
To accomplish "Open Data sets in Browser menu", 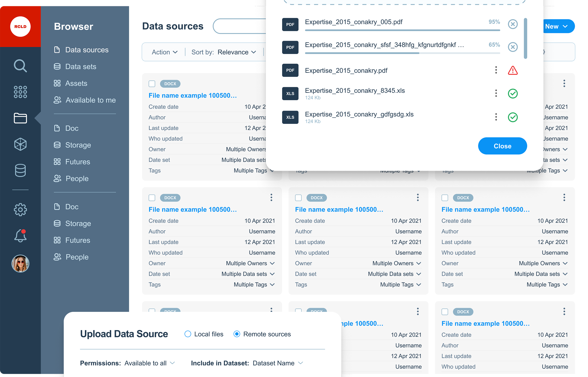I will click(x=81, y=67).
